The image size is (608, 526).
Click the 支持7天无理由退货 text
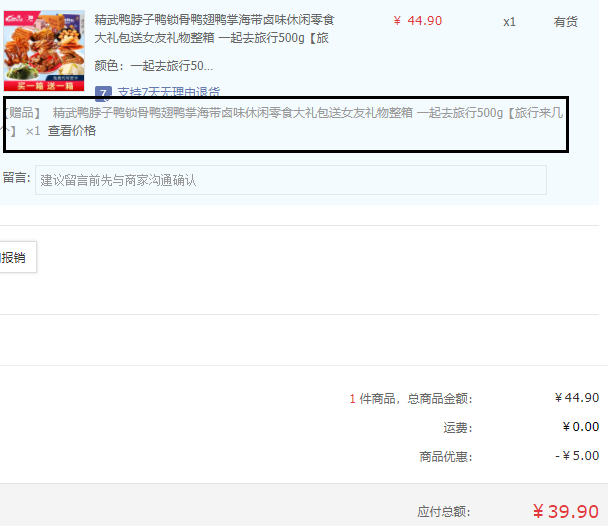(x=169, y=93)
